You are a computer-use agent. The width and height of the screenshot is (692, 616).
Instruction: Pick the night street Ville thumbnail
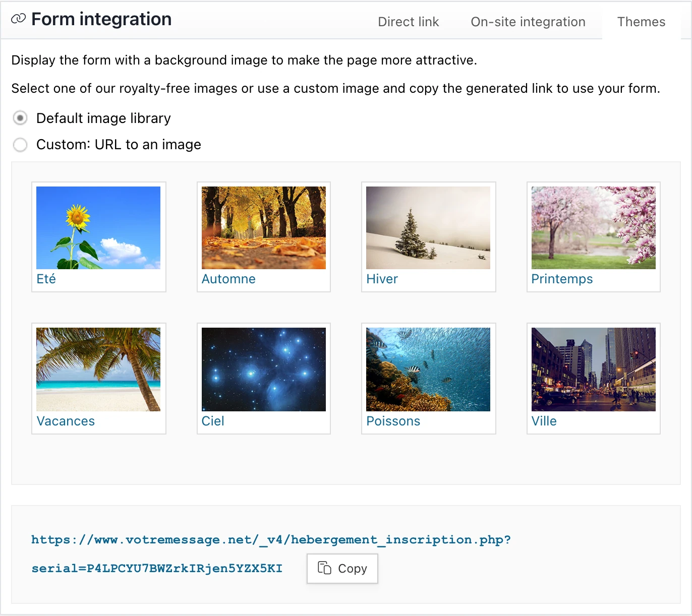click(593, 369)
